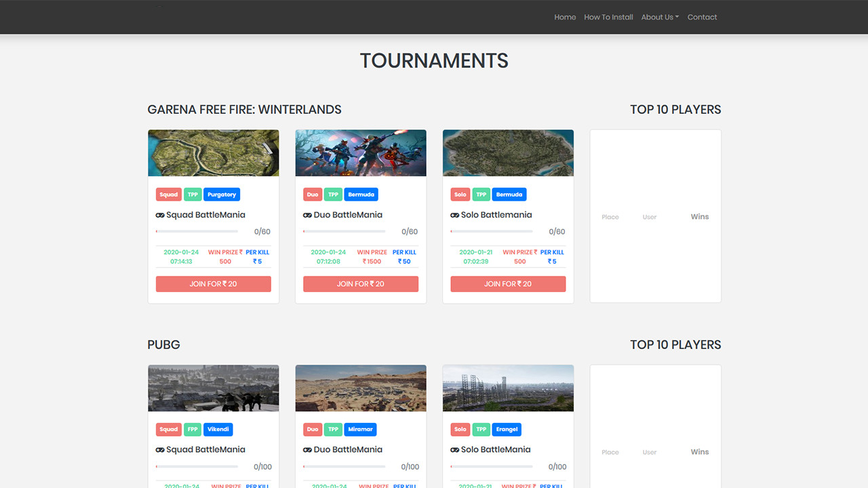Click the Miramar tag badge
The image size is (868, 488).
point(360,430)
